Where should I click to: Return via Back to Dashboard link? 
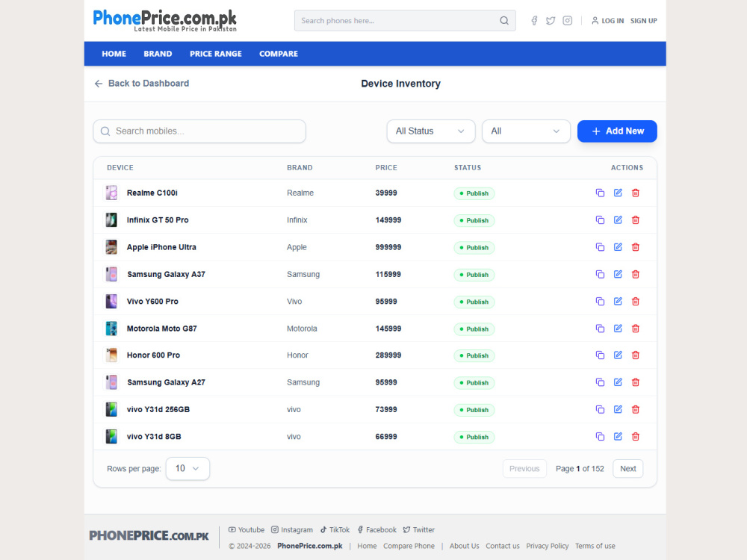(141, 84)
